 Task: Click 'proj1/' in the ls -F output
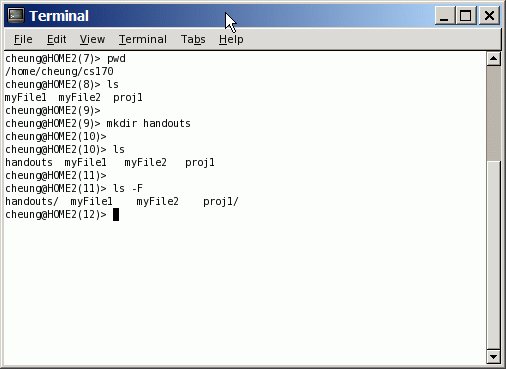221,201
